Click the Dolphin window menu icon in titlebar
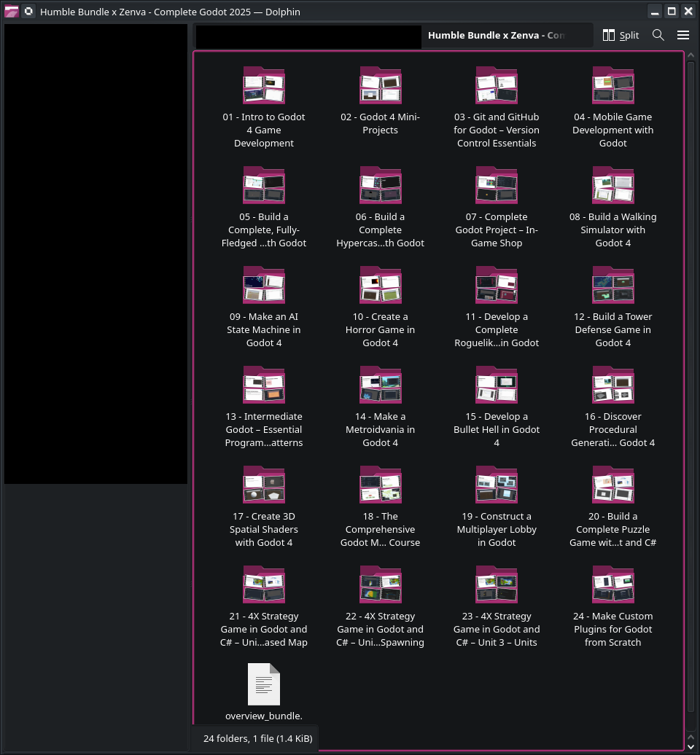Screen dimensions: 700x755 [x=11, y=11]
